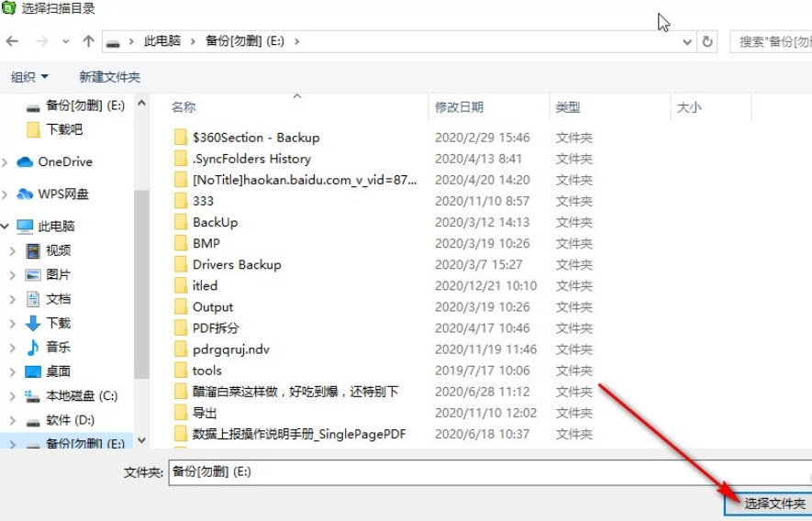812x521 pixels.
Task: Collapse the 此电脑 tree node
Action: pos(6,227)
